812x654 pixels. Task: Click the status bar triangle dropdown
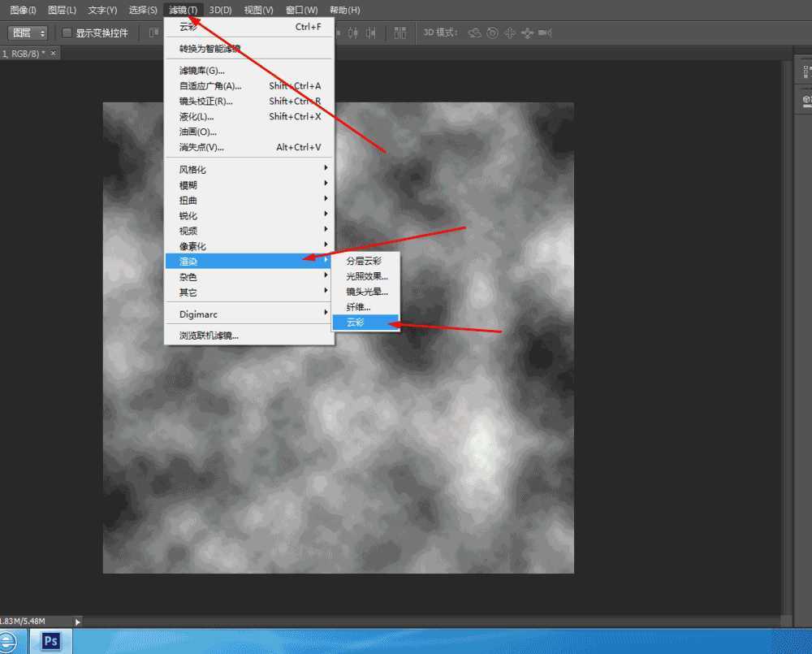coord(76,621)
